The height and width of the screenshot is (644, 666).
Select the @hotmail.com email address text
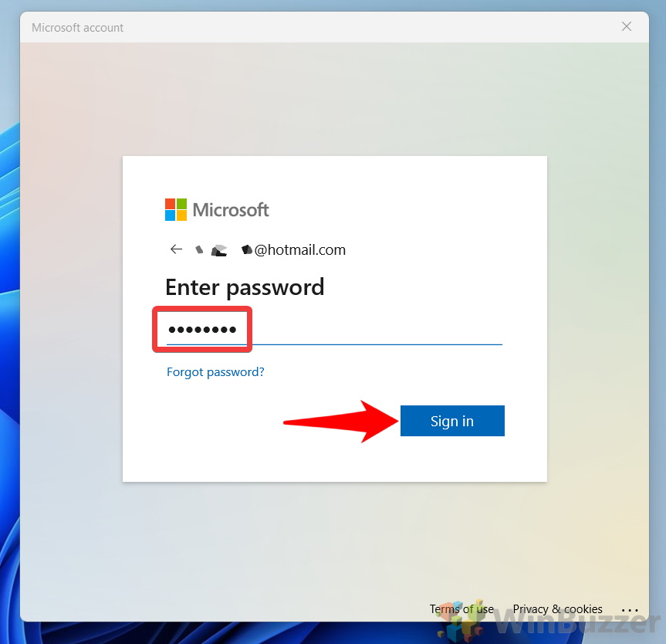coord(300,250)
